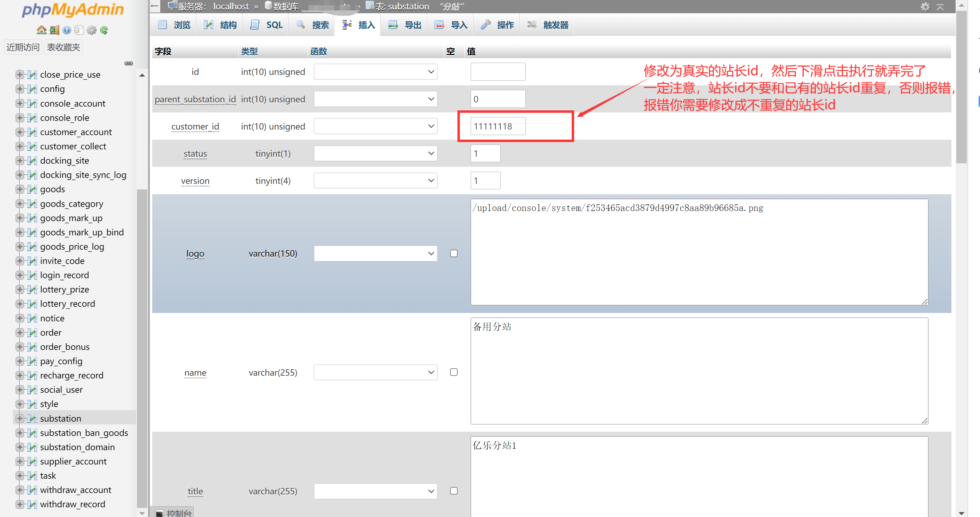Image resolution: width=980 pixels, height=517 pixels.
Task: Expand the substation_domain table tree node
Action: (20, 447)
